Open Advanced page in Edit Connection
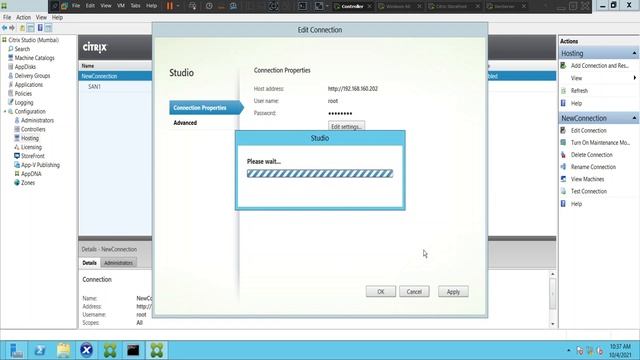This screenshot has height=360, width=640. pyautogui.click(x=185, y=123)
